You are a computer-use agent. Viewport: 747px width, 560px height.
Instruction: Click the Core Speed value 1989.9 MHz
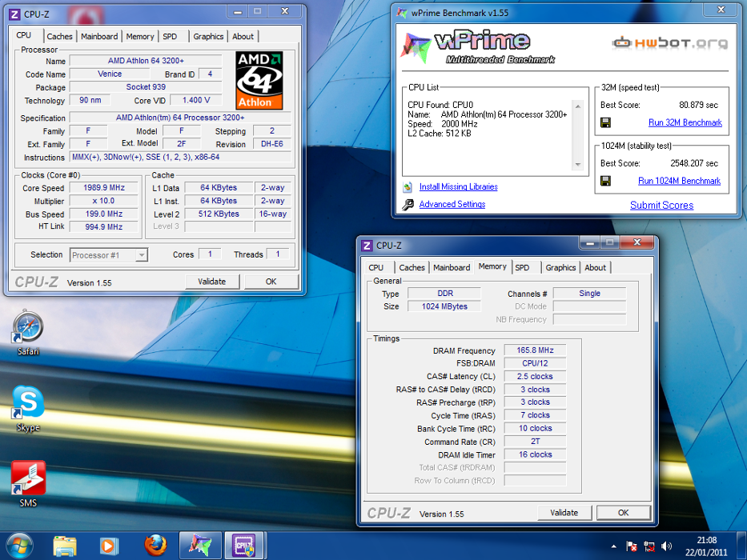[x=104, y=188]
